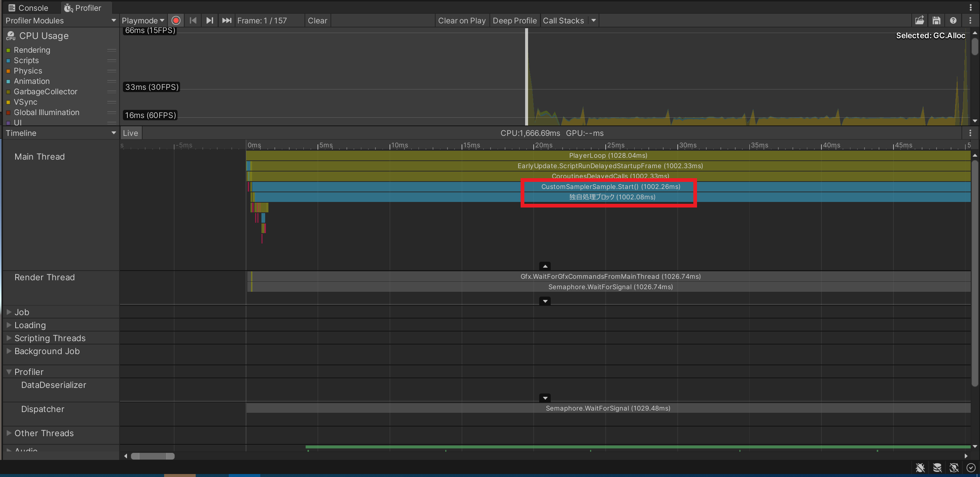980x477 pixels.
Task: Open Profiler help via the question mark icon
Action: (x=953, y=20)
